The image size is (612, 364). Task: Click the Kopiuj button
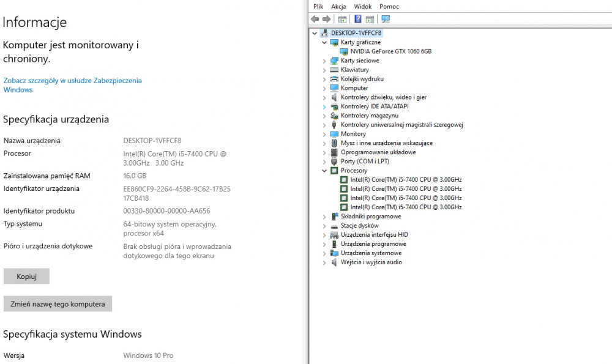tap(26, 277)
